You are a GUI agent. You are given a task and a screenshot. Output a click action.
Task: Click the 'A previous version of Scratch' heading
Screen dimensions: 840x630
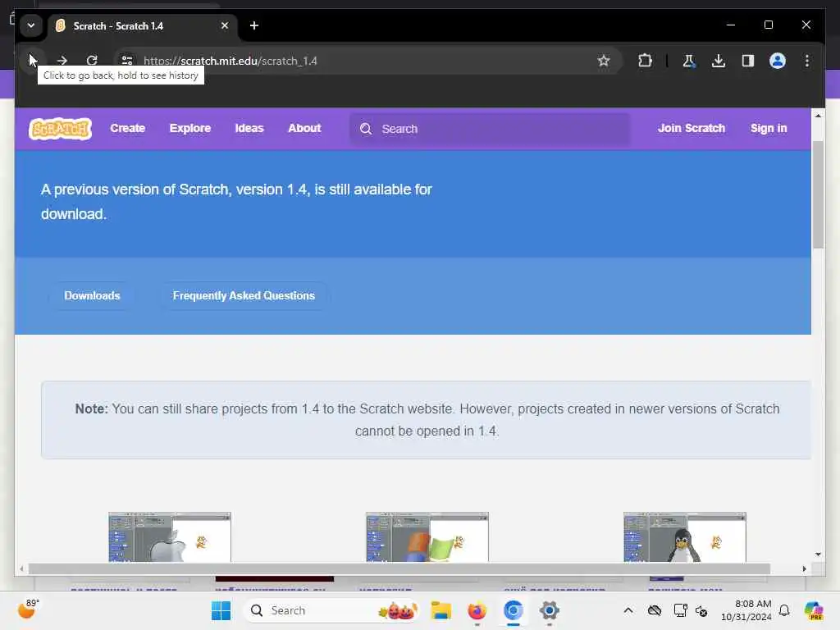236,202
